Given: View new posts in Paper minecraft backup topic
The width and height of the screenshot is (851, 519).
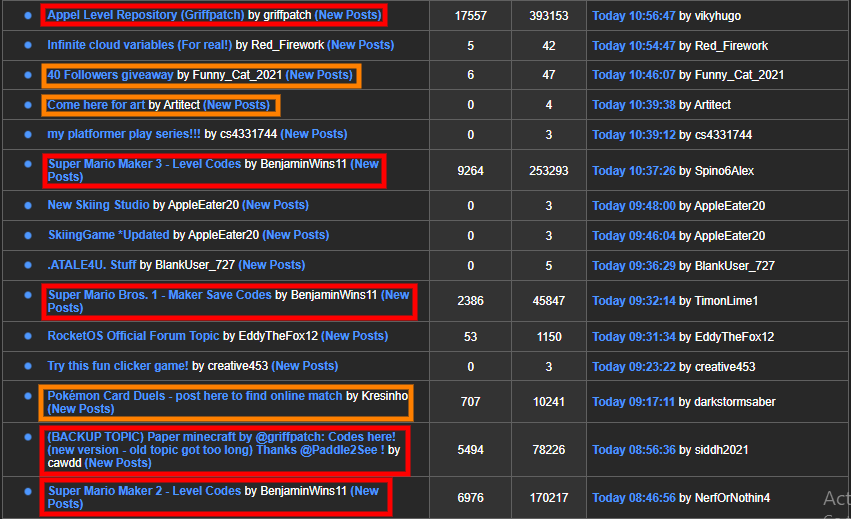Looking at the screenshot, I should point(118,463).
